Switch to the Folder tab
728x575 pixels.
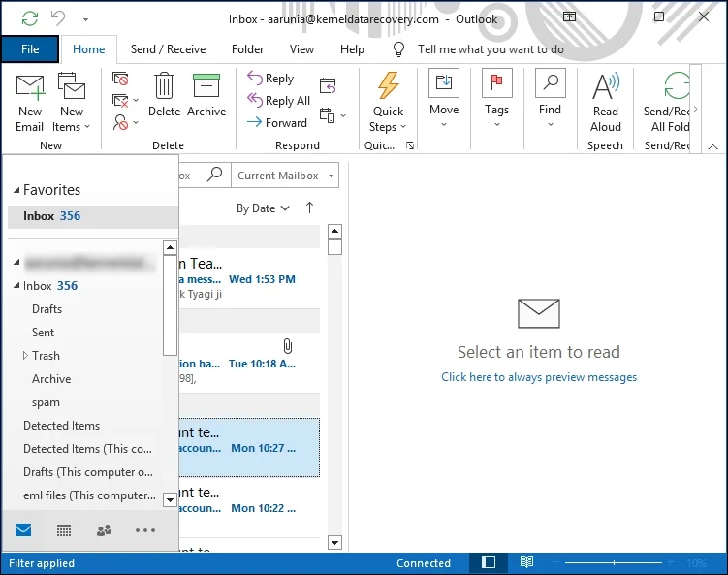tap(247, 49)
